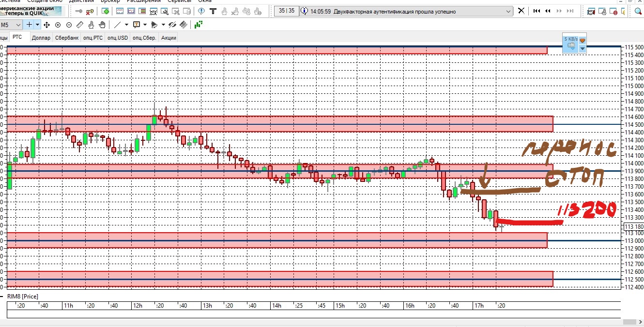
Task: Open the crosshair tool dropdown arrow
Action: 37,25
